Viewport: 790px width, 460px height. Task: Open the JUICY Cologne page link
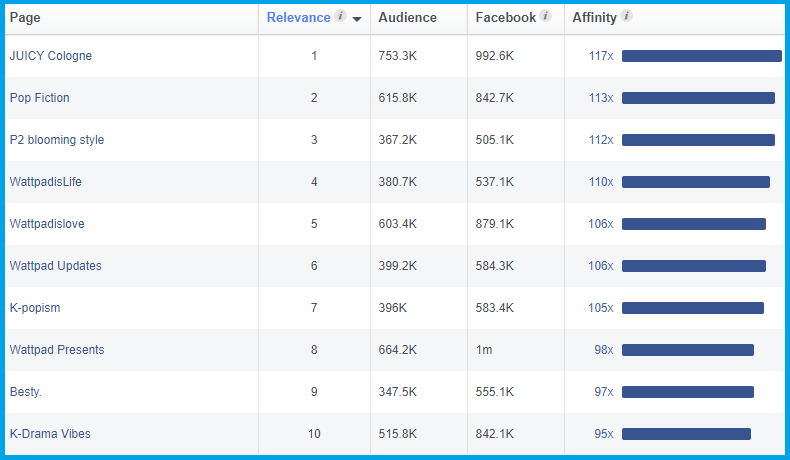click(50, 56)
